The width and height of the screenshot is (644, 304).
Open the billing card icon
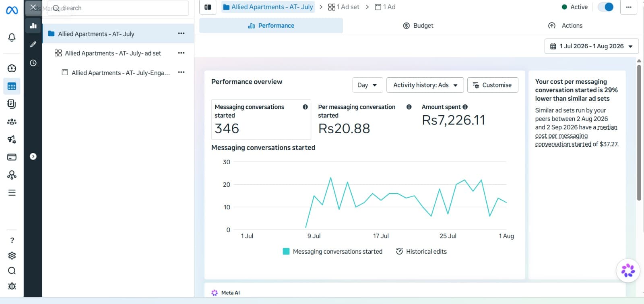click(x=12, y=157)
